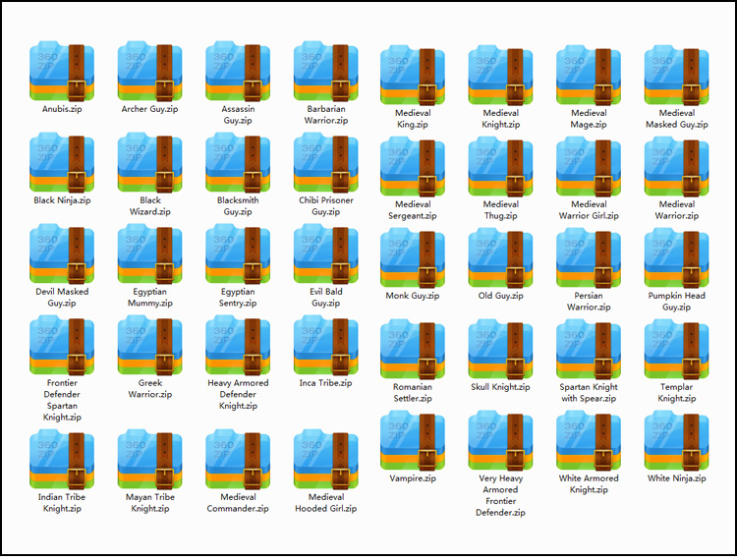737x560 pixels.
Task: Select Devil Masked Guy.zip icon
Action: (62, 253)
